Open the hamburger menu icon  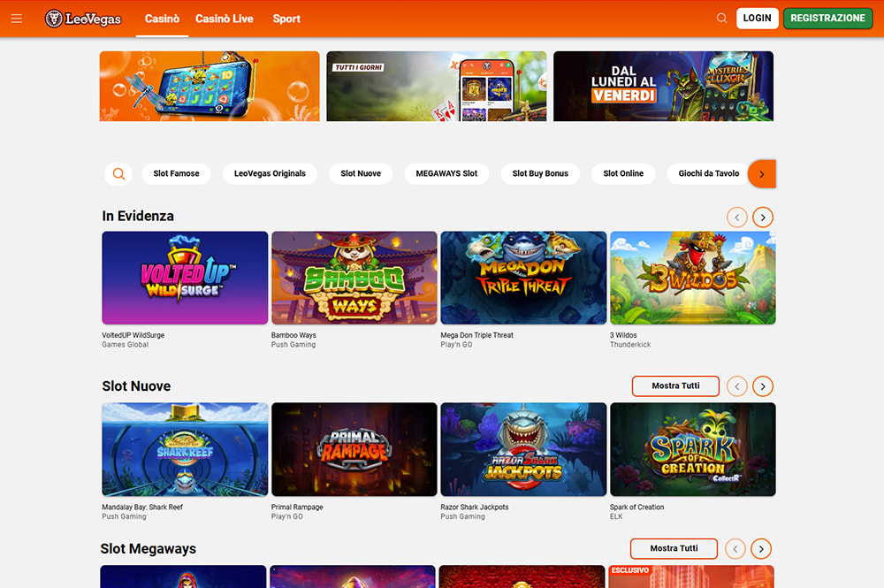tap(16, 19)
